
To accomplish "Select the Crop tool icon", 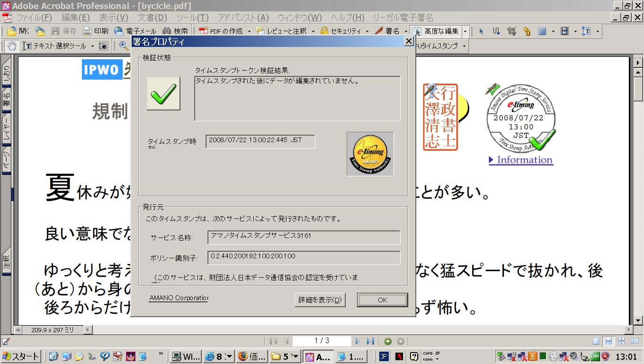I will [511, 31].
